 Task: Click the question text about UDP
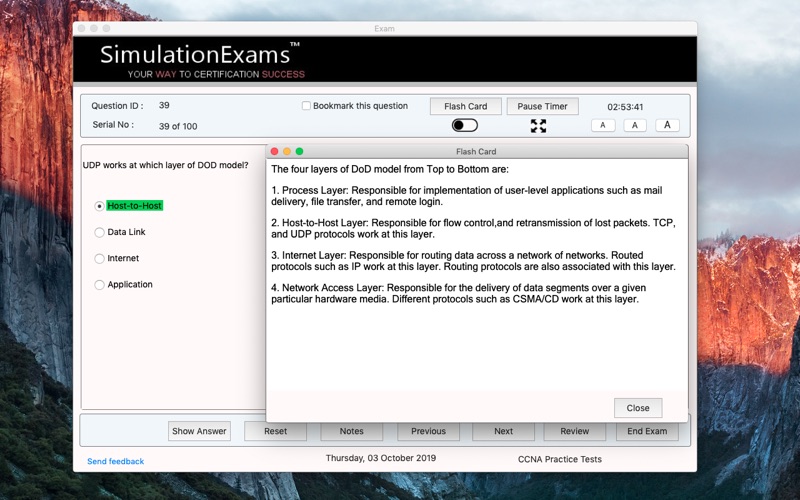point(166,165)
